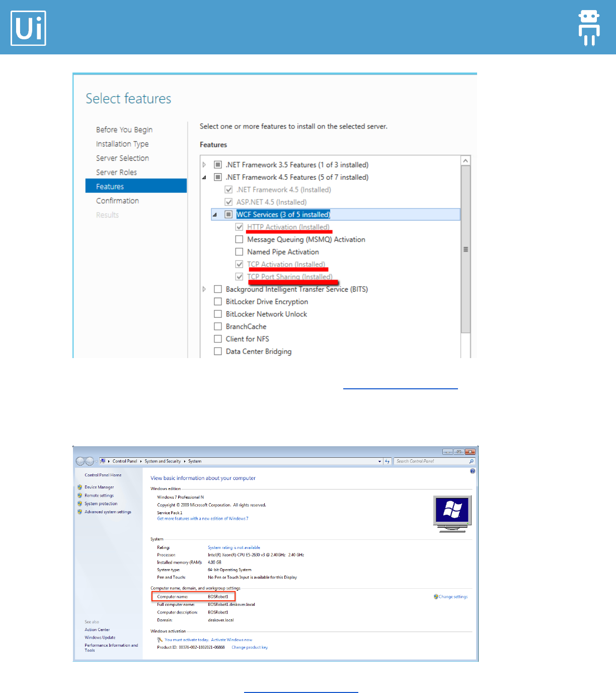
Task: Check BitLocker Network Unlock
Action: [x=218, y=314]
